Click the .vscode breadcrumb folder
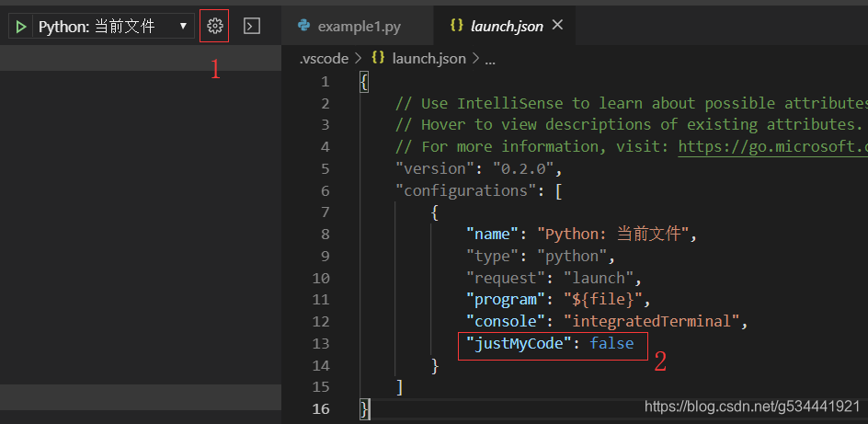The image size is (868, 424). pos(324,59)
